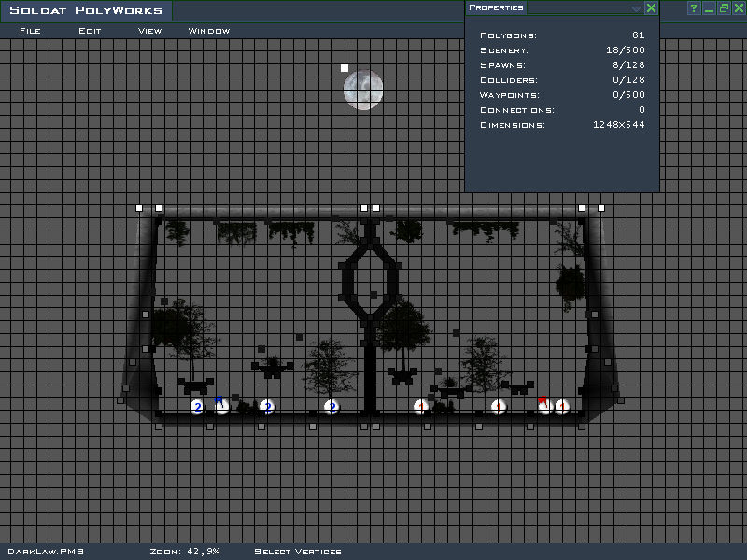Viewport: 747px width, 560px height.
Task: Open the File menu
Action: click(30, 31)
